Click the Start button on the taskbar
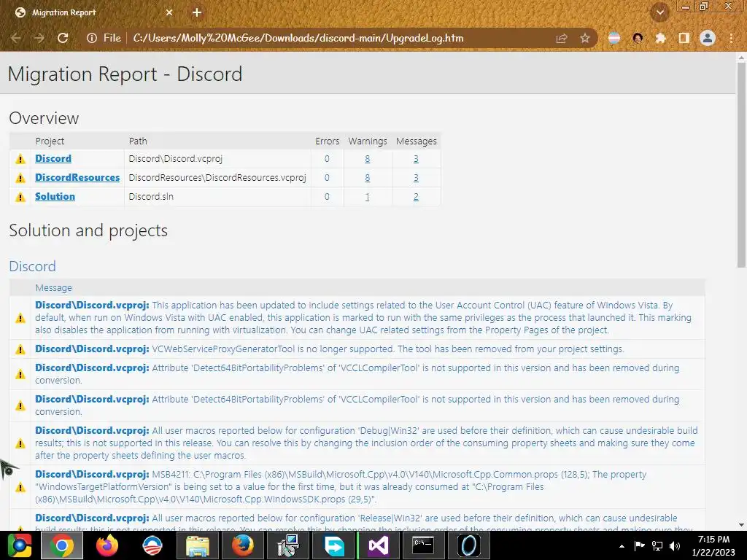This screenshot has height=560, width=747. coord(19,545)
